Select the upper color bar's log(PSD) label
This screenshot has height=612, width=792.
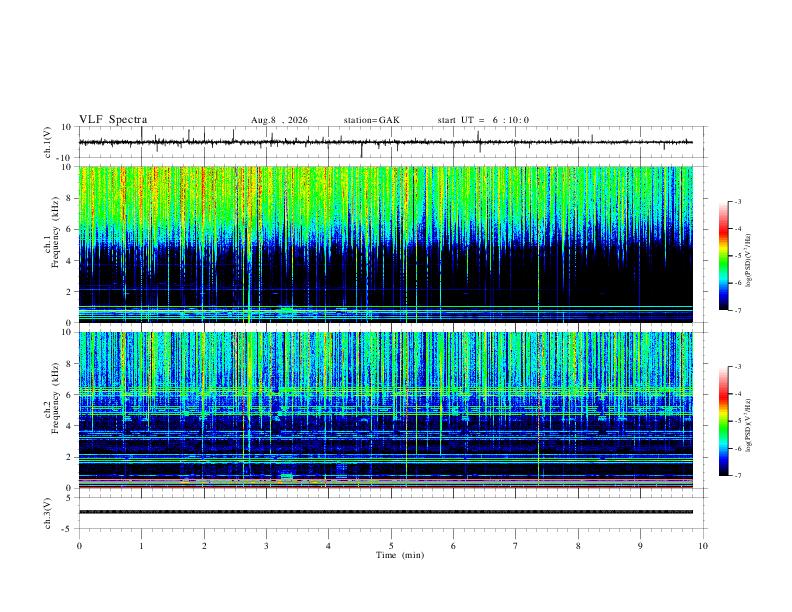[749, 260]
